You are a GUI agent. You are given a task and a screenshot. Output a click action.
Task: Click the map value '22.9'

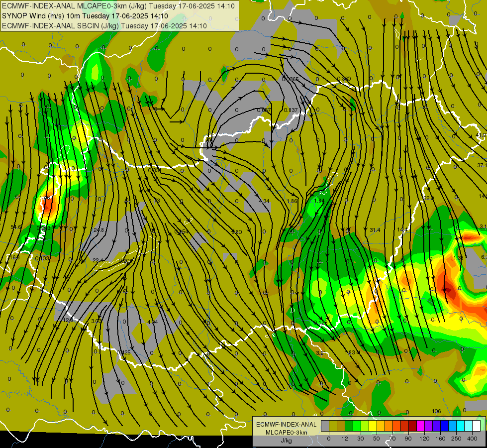428,198
